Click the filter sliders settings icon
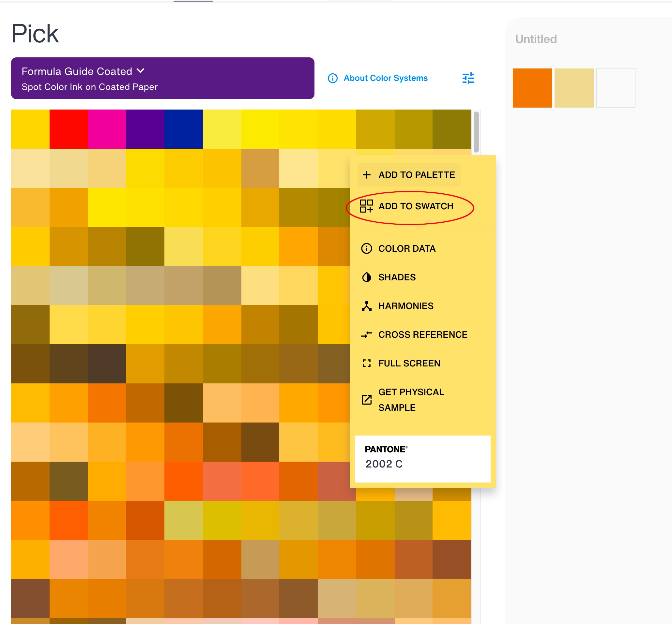The image size is (672, 624). pos(468,78)
